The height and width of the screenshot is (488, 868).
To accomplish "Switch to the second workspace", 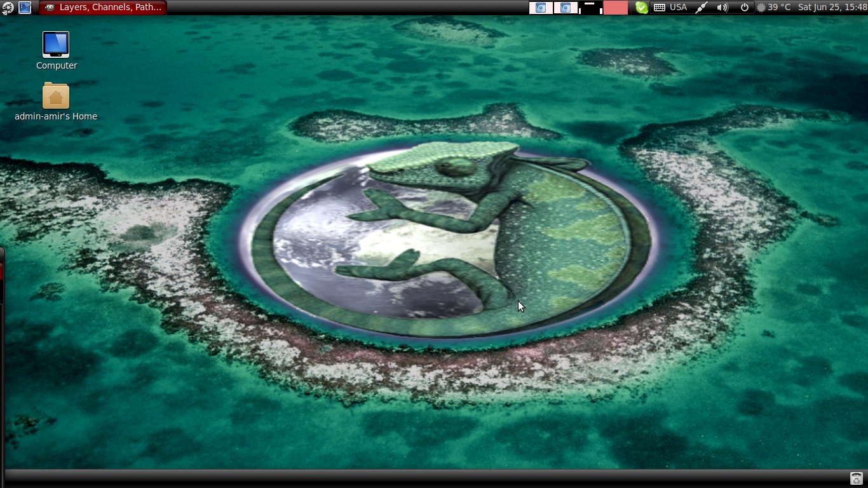I will point(566,8).
